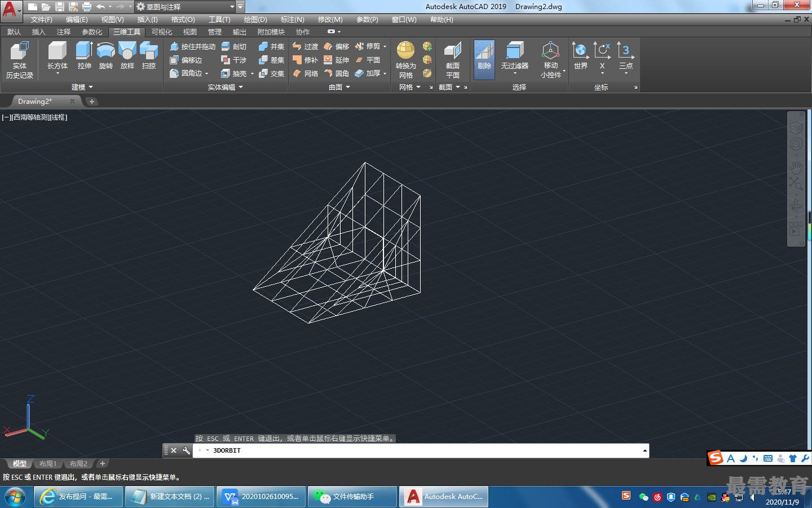Click the Plot printer icon in quick access toolbar
Image resolution: width=812 pixels, height=508 pixels.
(87, 7)
